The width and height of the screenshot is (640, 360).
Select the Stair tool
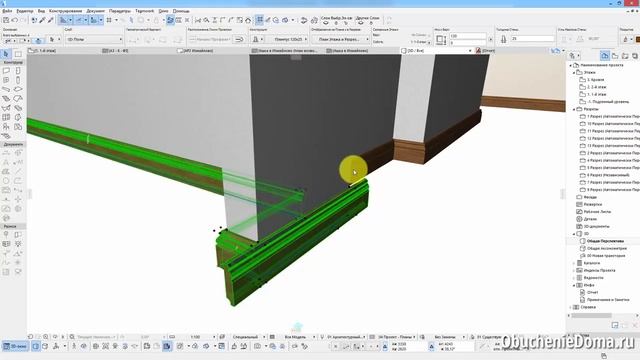coord(6,98)
